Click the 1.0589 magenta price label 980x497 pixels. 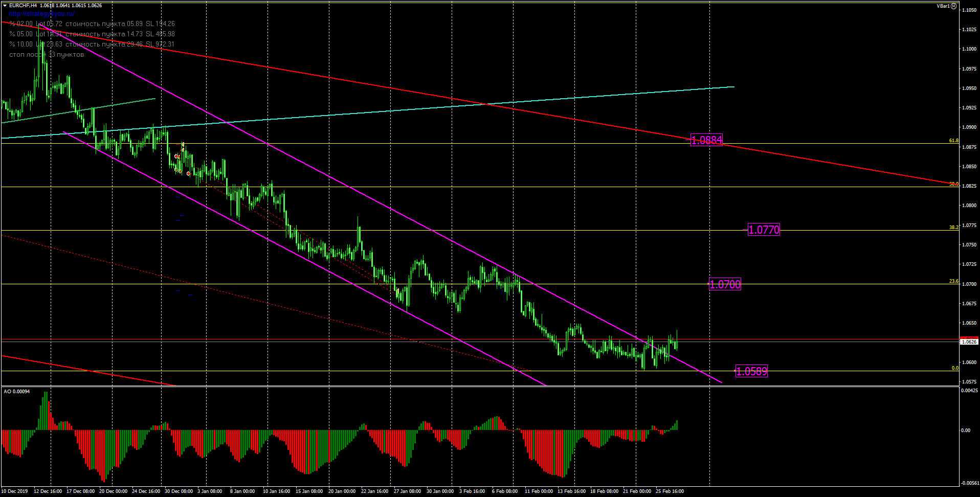click(751, 372)
